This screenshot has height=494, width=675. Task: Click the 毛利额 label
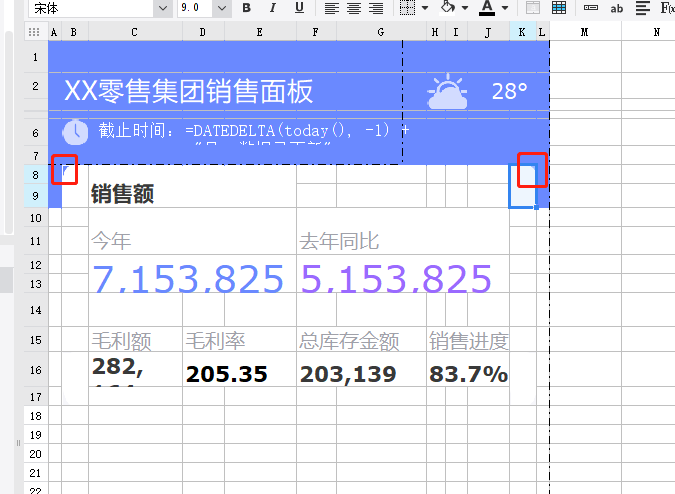click(x=121, y=341)
